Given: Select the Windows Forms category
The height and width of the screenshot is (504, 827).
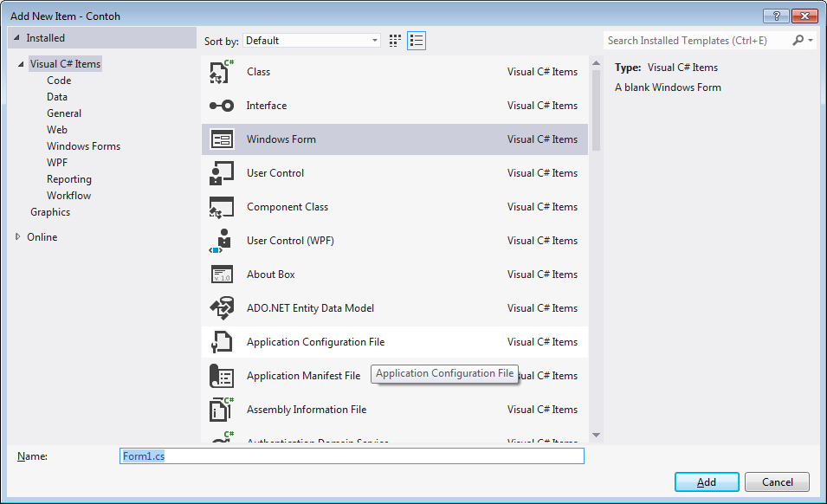Looking at the screenshot, I should pyautogui.click(x=83, y=146).
